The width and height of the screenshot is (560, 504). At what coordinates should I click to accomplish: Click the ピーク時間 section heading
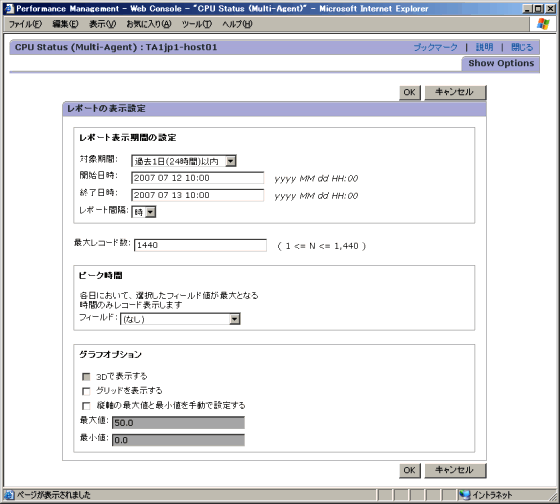[100, 275]
